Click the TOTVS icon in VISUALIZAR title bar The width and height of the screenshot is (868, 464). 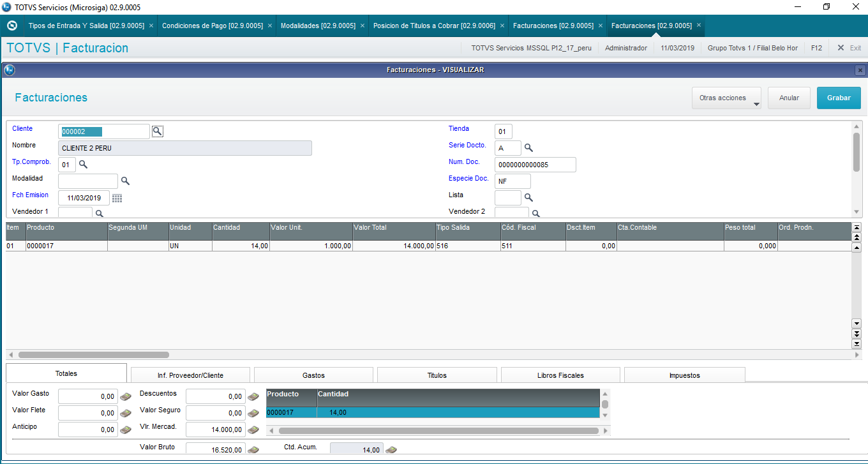click(x=10, y=70)
